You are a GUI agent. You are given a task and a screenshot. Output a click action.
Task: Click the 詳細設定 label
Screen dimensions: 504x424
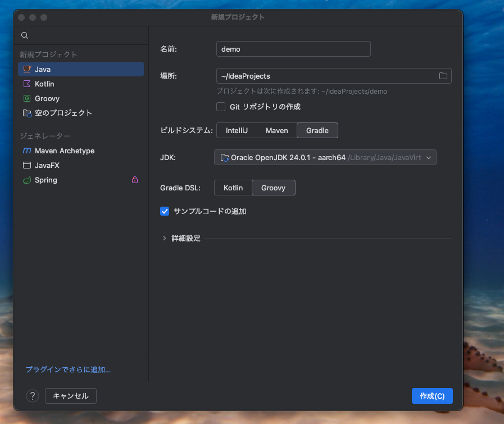(x=186, y=238)
